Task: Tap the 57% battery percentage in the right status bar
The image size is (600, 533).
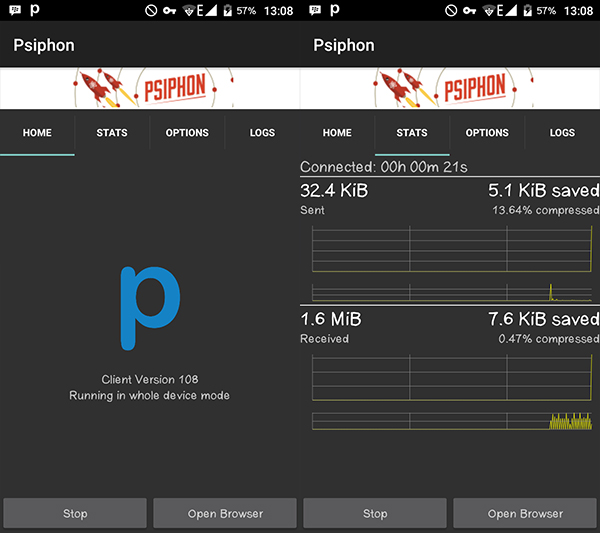Action: tap(546, 10)
